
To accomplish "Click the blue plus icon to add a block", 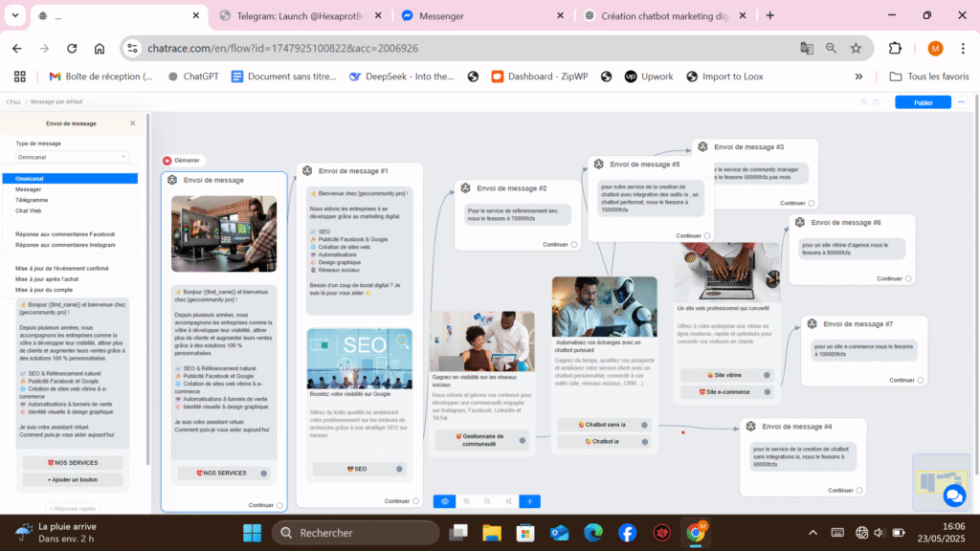I will coord(529,501).
